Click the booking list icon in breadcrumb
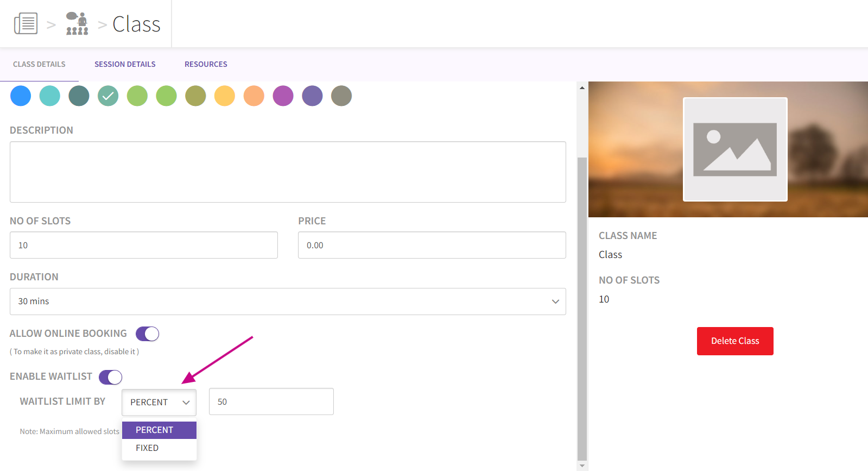Screen dimensions: 868x471 coord(26,24)
